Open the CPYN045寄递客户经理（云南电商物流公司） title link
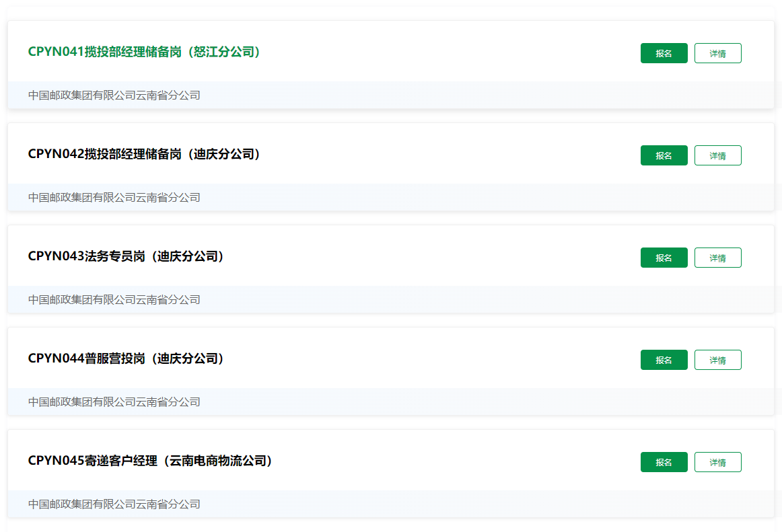 coord(150,461)
